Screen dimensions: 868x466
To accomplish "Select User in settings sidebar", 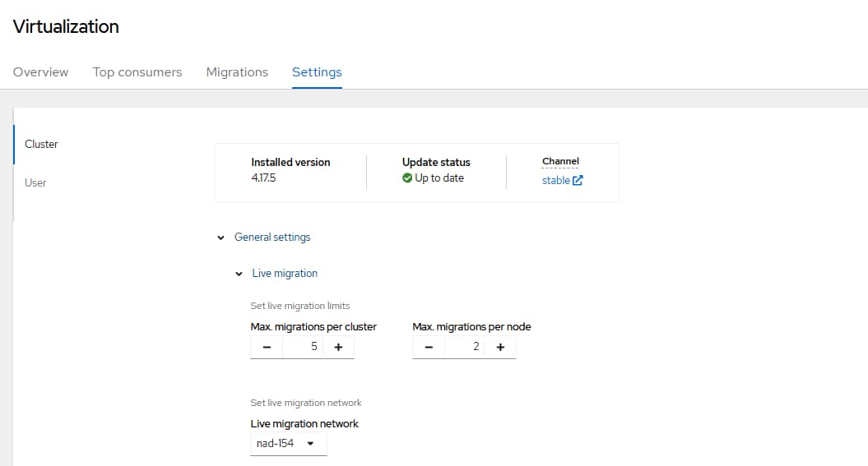I will pyautogui.click(x=35, y=182).
